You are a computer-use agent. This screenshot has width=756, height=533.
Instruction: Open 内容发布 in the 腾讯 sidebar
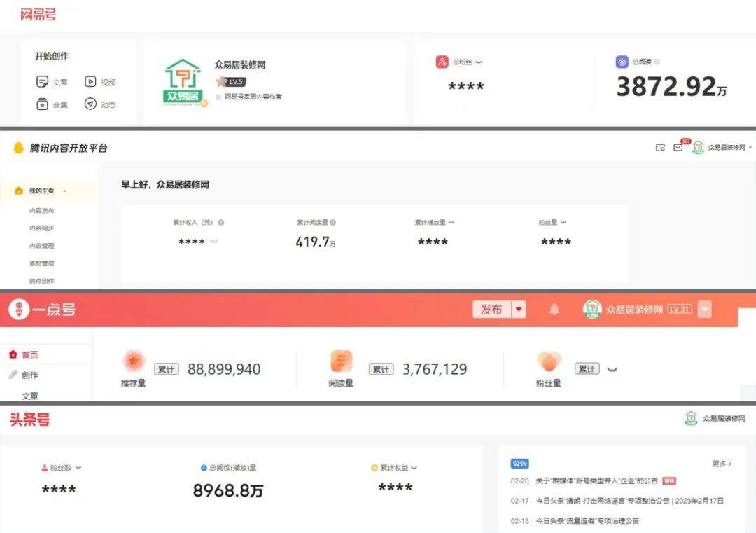pos(41,211)
